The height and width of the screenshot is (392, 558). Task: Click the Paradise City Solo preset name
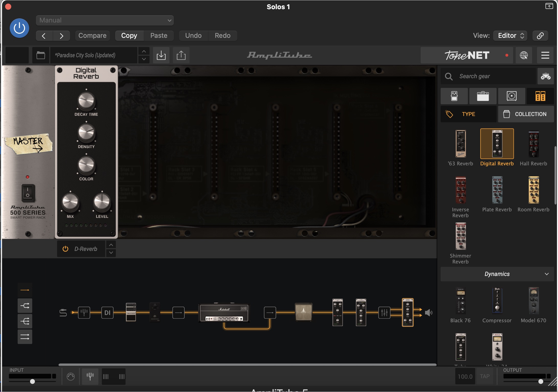tap(94, 55)
